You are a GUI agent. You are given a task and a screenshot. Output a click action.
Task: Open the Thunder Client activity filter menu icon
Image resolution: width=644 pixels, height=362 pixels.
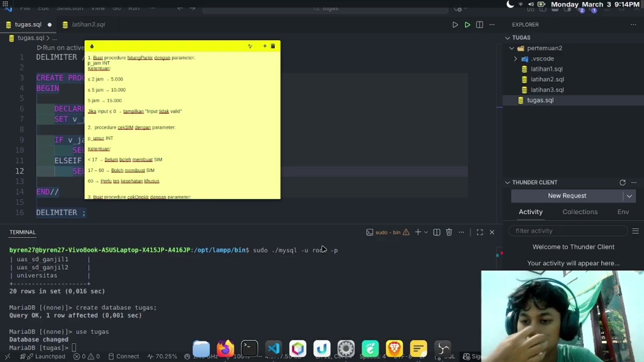635,231
